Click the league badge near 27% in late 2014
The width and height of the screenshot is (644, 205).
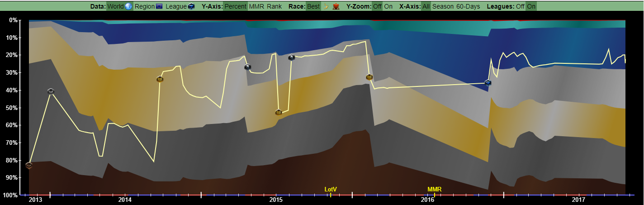[x=247, y=67]
